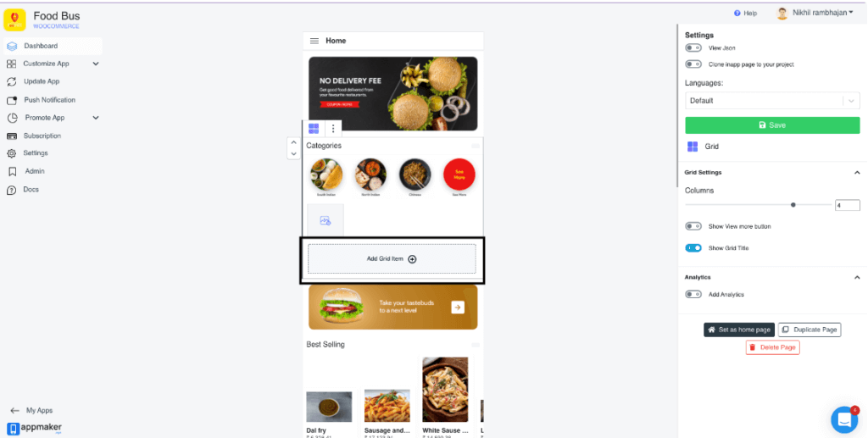Turn off the Show Grid Title switch
This screenshot has width=868, height=438.
[693, 247]
